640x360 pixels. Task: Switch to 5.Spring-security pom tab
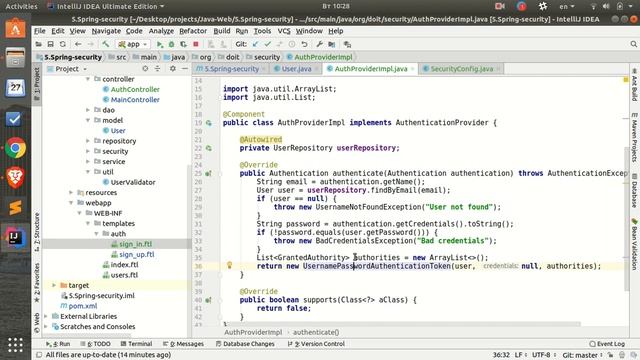pos(231,69)
